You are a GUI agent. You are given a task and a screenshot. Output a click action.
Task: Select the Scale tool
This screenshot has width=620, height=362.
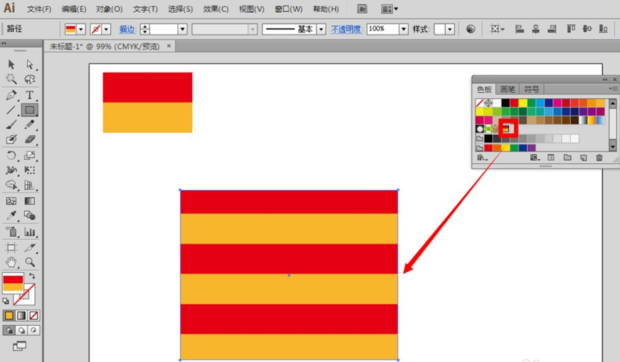[x=30, y=155]
